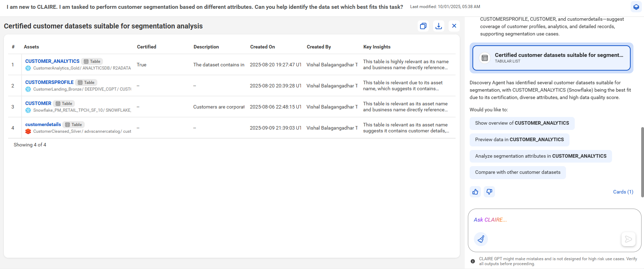
Task: Click the Snowflake icon under CUSTOMER_ANALYTICS
Action: [28, 68]
